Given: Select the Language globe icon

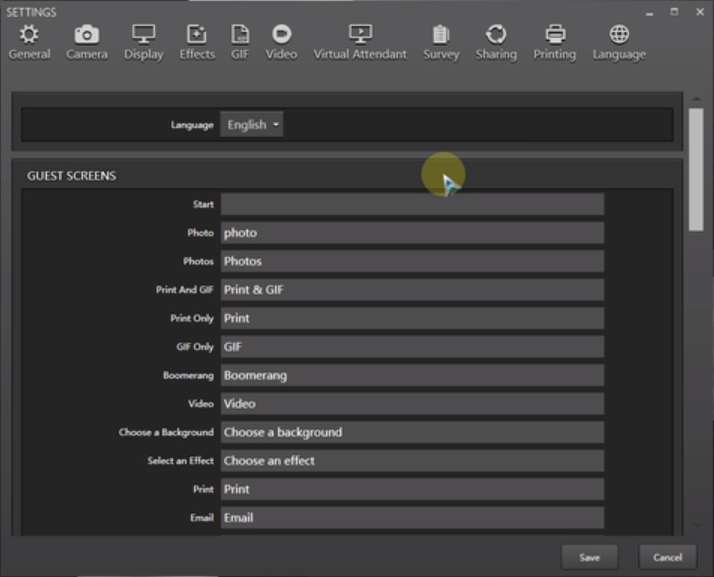Looking at the screenshot, I should pos(619,36).
